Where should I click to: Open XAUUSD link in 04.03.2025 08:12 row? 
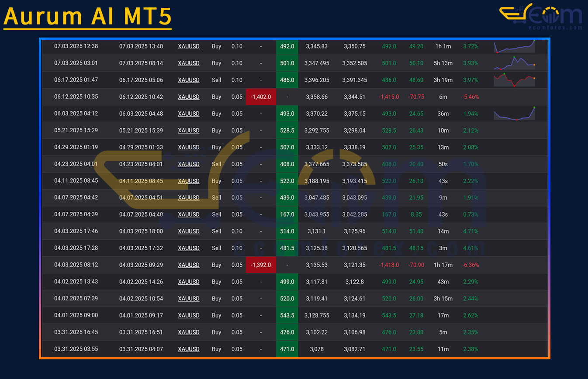pyautogui.click(x=189, y=265)
